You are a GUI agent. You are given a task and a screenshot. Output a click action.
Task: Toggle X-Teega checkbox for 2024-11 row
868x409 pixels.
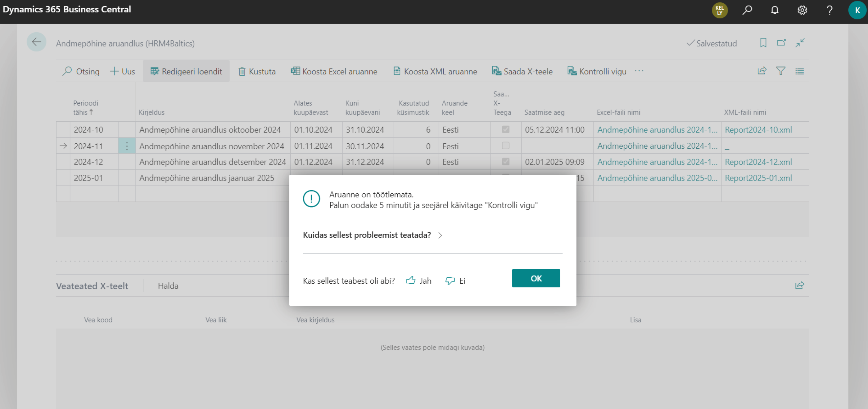pyautogui.click(x=505, y=146)
